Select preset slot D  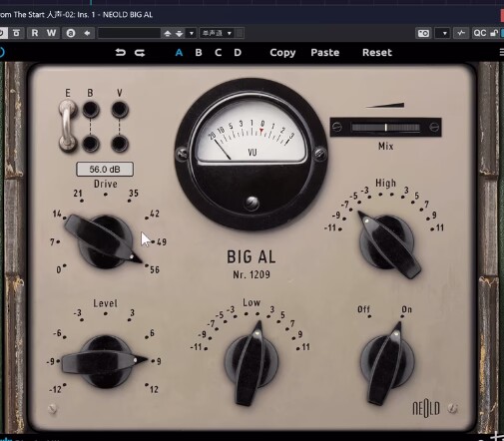click(238, 53)
